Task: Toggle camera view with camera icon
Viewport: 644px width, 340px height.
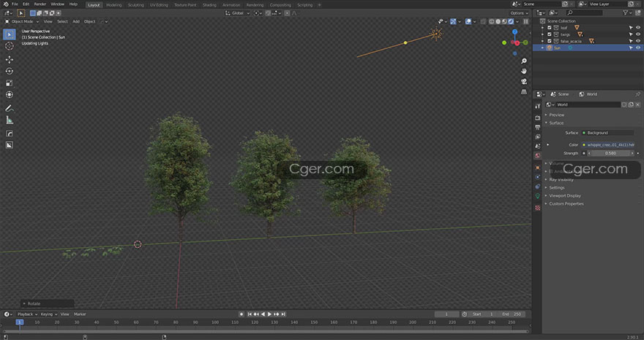Action: click(x=524, y=82)
